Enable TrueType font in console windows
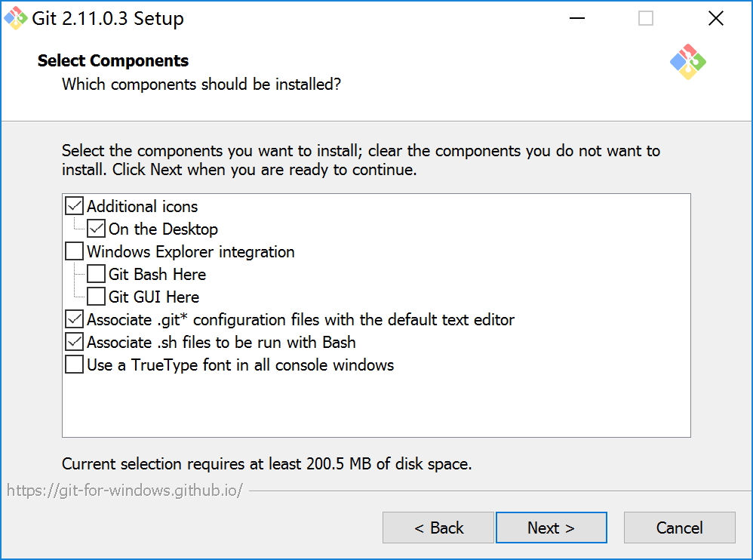Viewport: 753px width, 560px height. point(75,365)
